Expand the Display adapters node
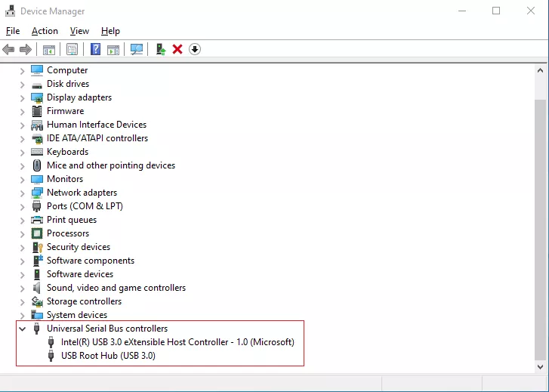 pos(23,98)
